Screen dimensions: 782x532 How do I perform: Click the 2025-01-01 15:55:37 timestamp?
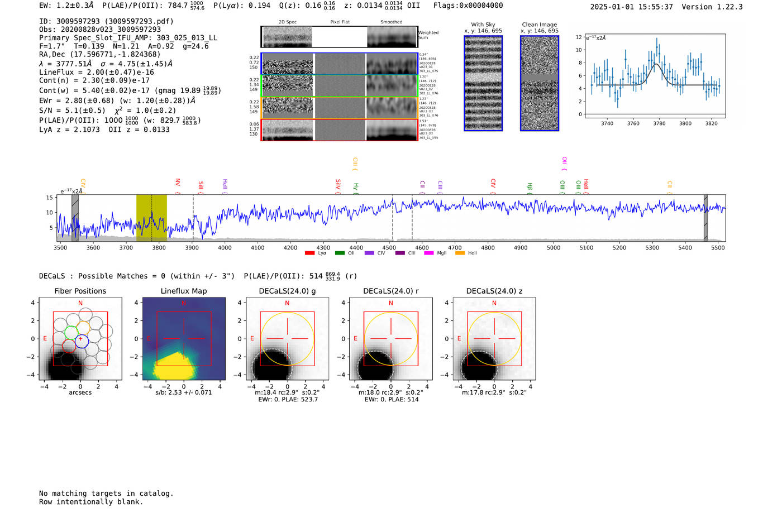(631, 7)
